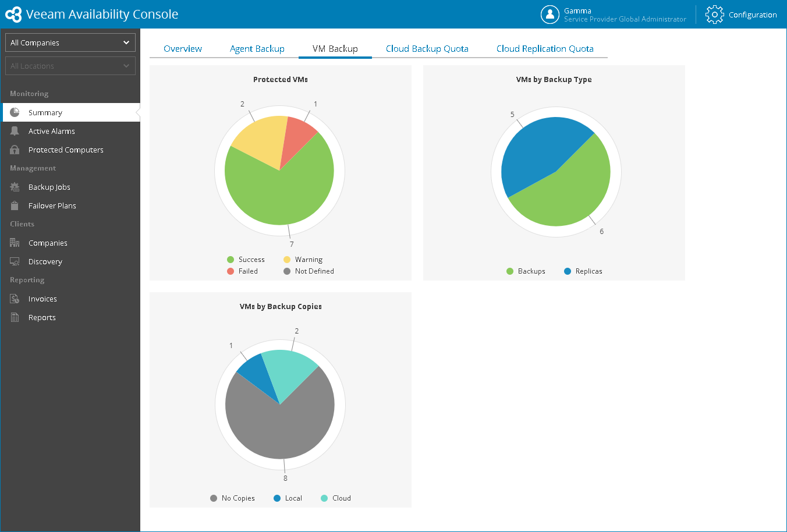Toggle the Warning legend marker

(287, 260)
